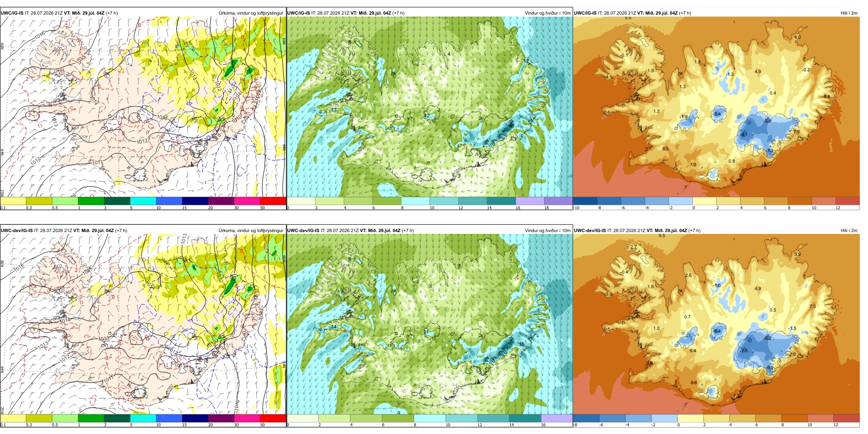Click the 4.0 temperature value on the UWC/IG-IS map
The image size is (868, 434).
(798, 37)
